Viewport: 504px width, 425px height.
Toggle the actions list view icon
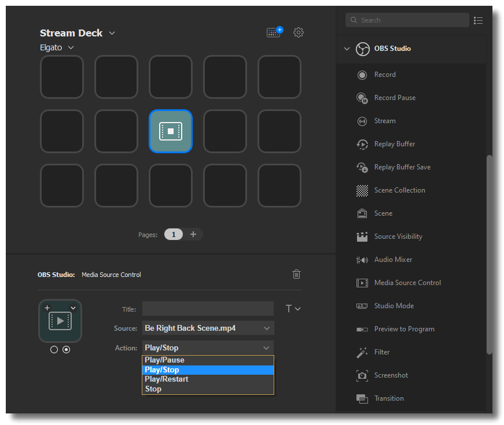[478, 21]
